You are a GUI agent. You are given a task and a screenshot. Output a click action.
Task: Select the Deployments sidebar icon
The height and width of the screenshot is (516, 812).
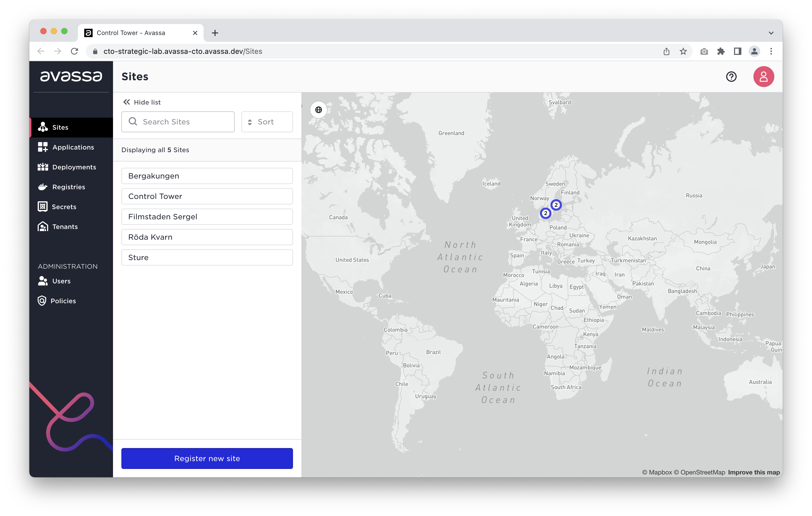click(43, 167)
